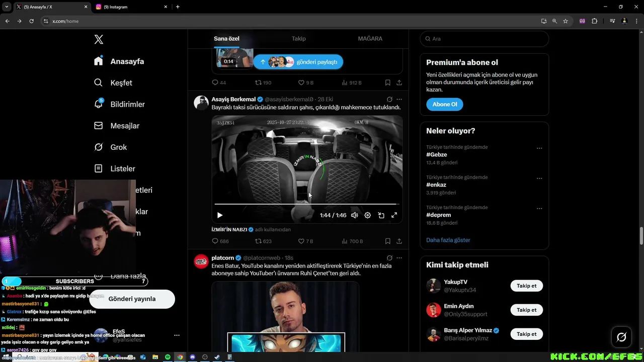Screen dimensions: 644x362
Task: Open more options for #deprem trend
Action: 539,209
